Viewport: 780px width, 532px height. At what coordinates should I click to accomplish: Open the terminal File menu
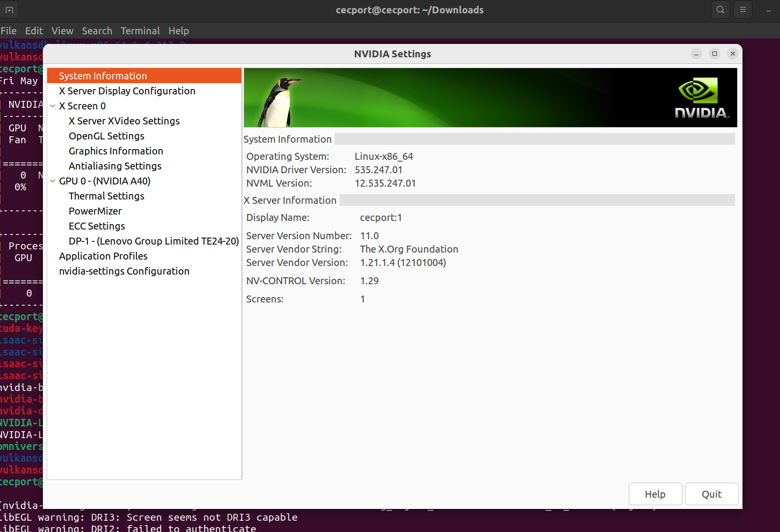pyautogui.click(x=9, y=31)
